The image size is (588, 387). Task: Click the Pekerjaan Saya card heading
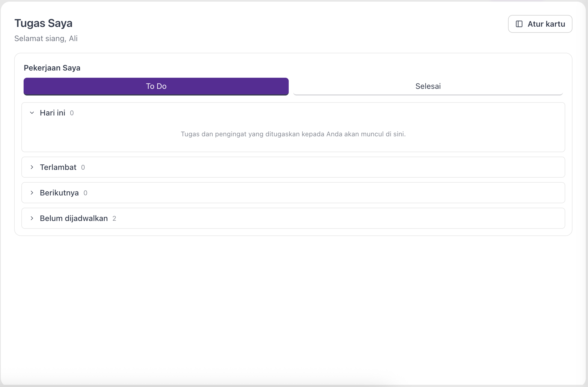coord(52,68)
